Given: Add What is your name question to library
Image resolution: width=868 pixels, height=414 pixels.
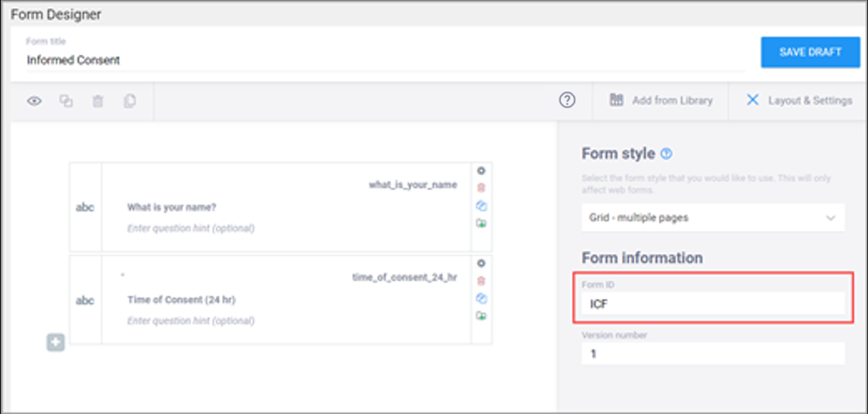Looking at the screenshot, I should 481,223.
